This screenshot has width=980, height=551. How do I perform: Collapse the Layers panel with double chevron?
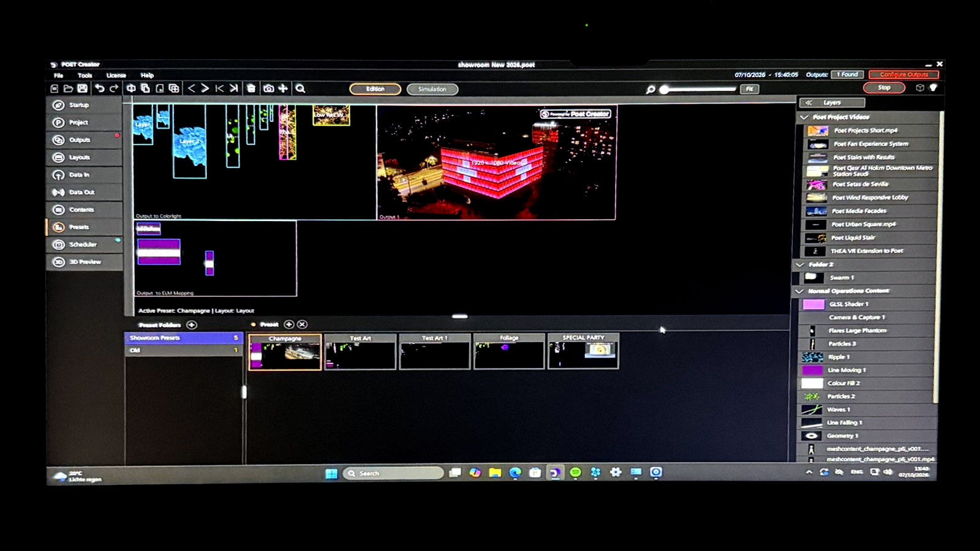tap(809, 103)
